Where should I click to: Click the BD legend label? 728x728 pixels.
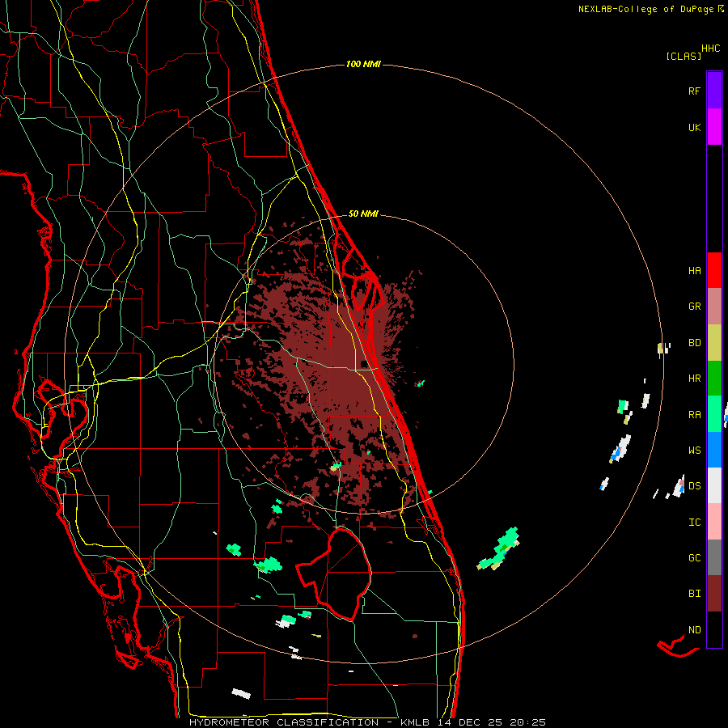point(694,343)
